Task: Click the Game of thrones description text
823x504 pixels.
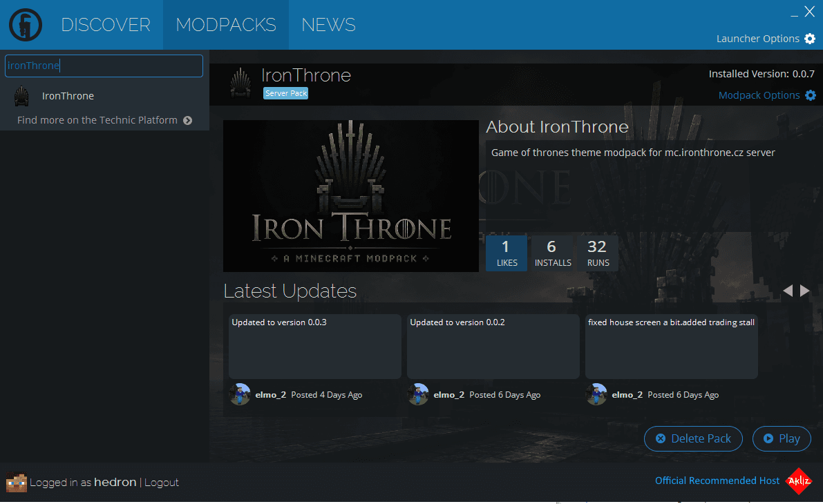Action: point(633,153)
